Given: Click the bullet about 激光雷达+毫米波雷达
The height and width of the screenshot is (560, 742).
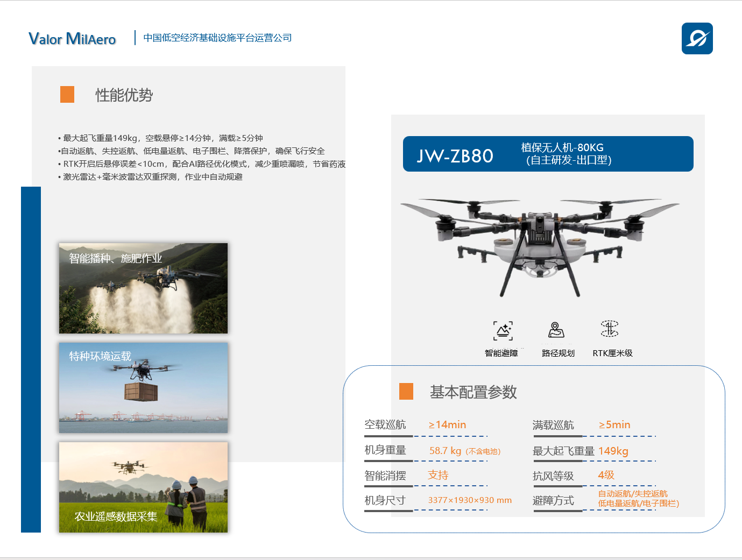Looking at the screenshot, I should coord(150,177).
